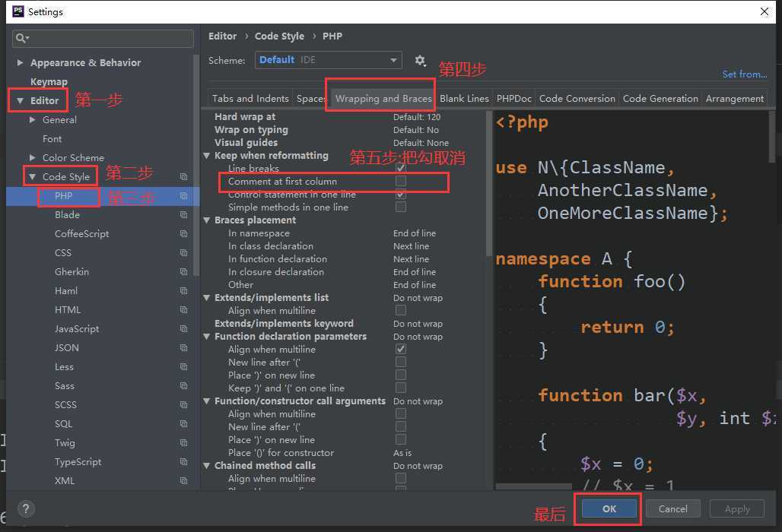Click the Apply button

(737, 508)
